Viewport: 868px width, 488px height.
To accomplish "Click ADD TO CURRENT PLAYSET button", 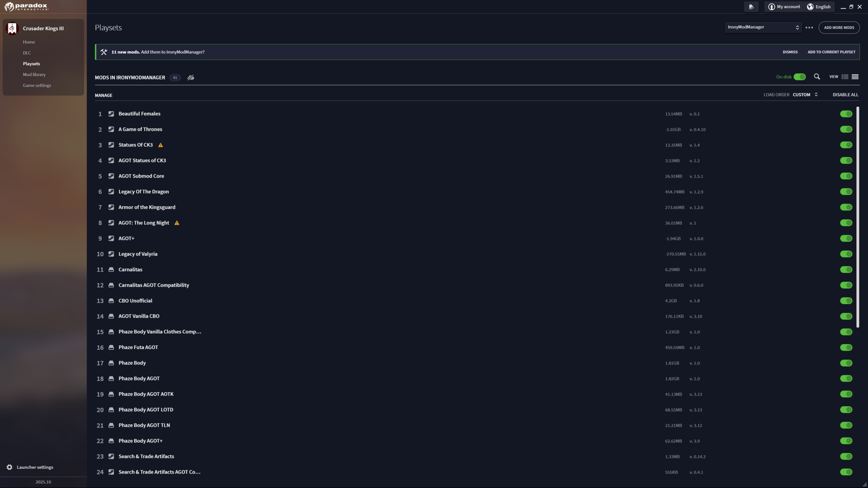I will [x=831, y=52].
